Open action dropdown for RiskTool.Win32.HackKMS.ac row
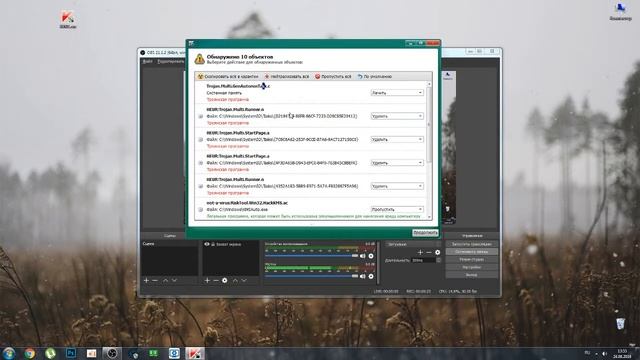640x360 pixels. 397,209
